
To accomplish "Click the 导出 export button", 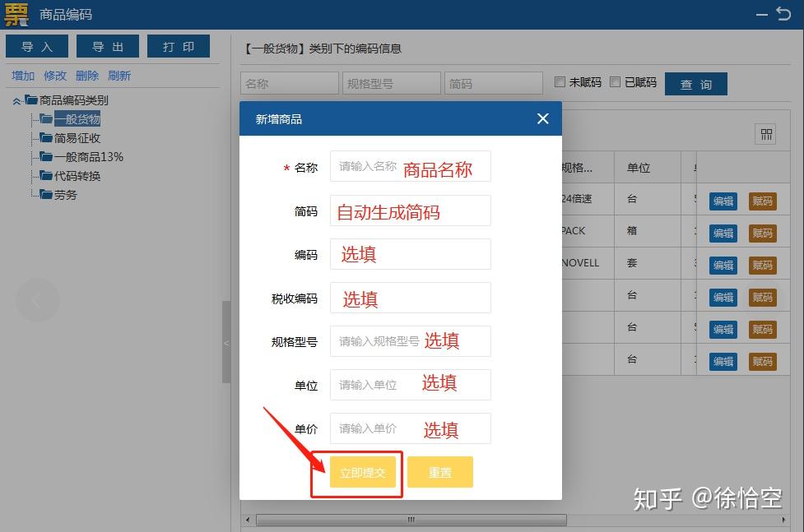I will pos(107,46).
